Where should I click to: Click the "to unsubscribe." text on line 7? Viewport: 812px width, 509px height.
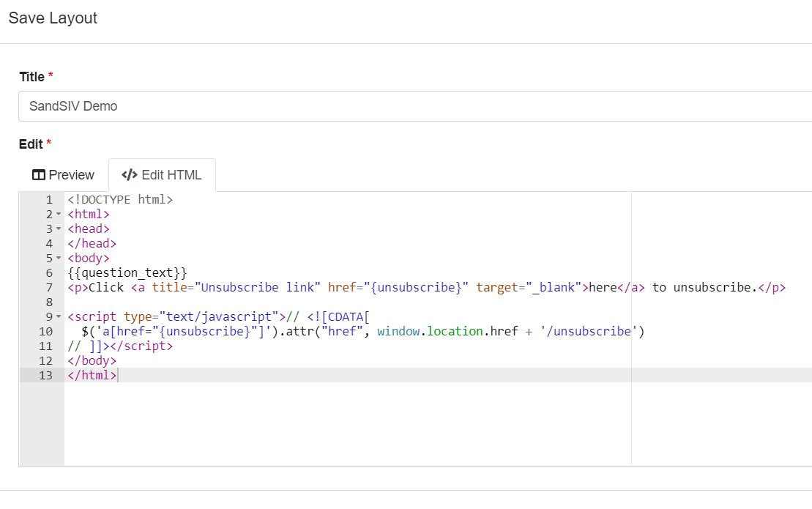[x=704, y=287]
